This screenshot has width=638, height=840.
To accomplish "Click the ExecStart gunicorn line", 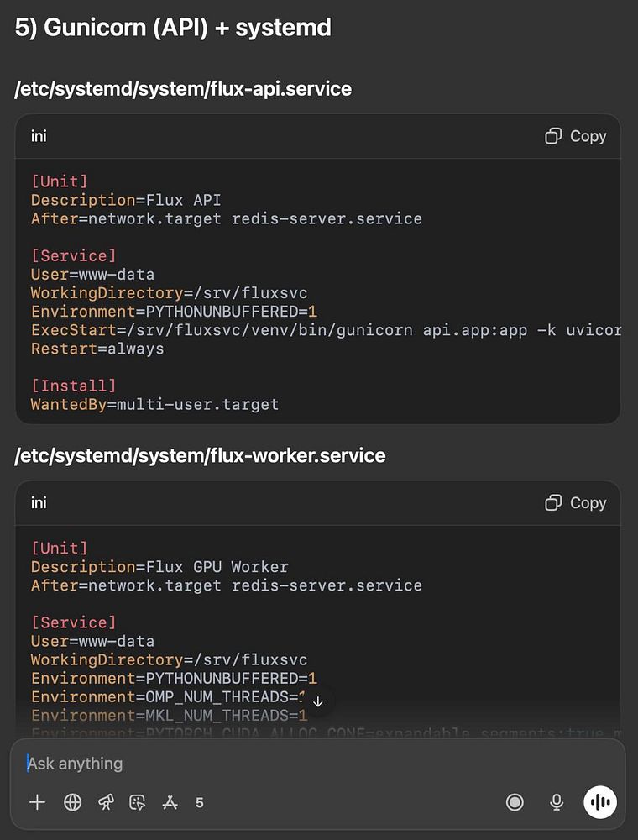I will (x=326, y=330).
